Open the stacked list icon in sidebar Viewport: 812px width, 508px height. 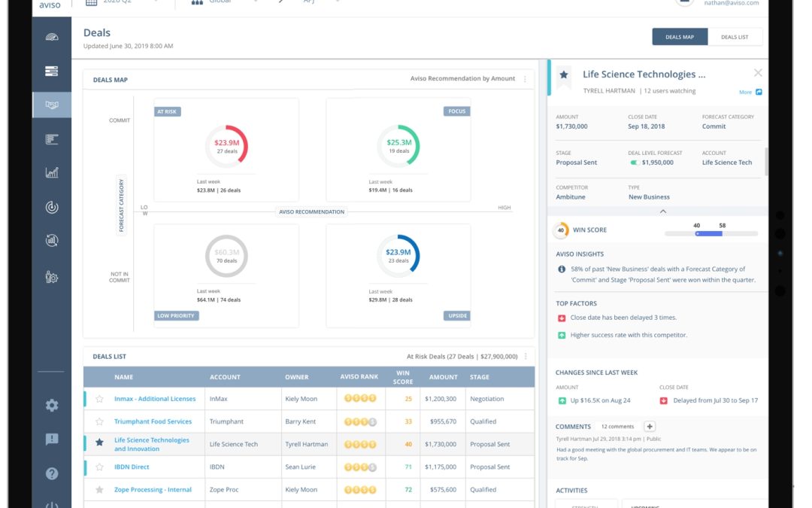pos(52,71)
